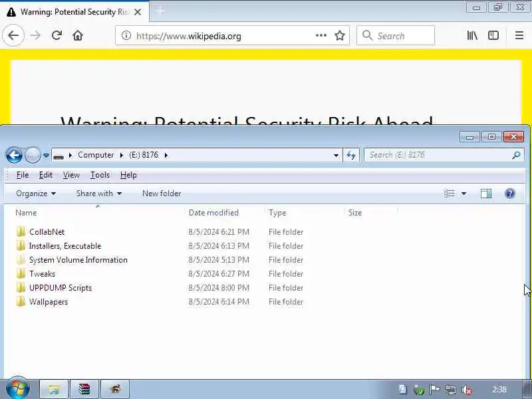Image resolution: width=532 pixels, height=399 pixels.
Task: Click the third pinned taskbar program
Action: (115, 389)
